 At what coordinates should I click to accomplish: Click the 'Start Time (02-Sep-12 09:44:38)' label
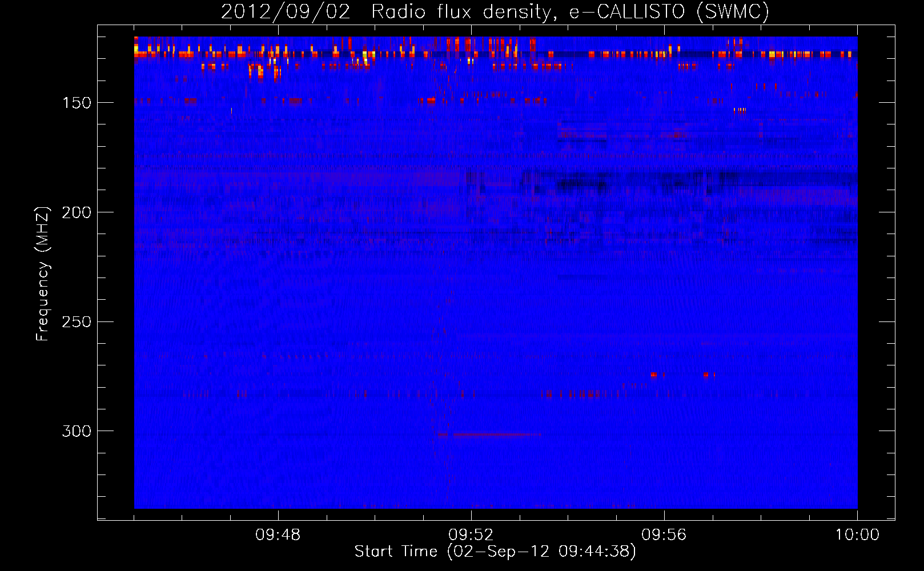[x=495, y=552]
